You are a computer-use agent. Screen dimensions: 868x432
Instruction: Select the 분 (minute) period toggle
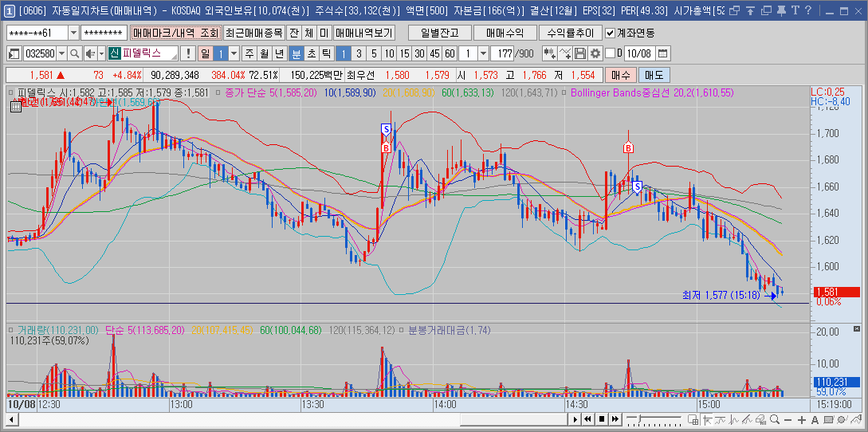click(x=297, y=53)
